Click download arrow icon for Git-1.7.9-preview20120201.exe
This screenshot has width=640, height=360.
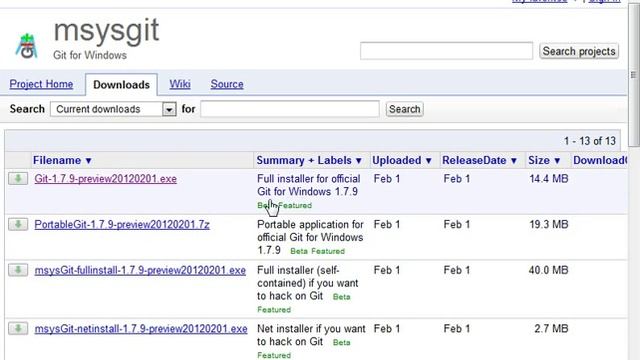click(x=18, y=178)
